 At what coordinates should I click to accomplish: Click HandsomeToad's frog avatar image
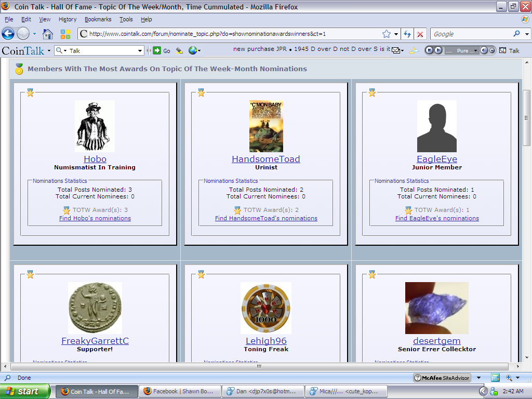(266, 126)
